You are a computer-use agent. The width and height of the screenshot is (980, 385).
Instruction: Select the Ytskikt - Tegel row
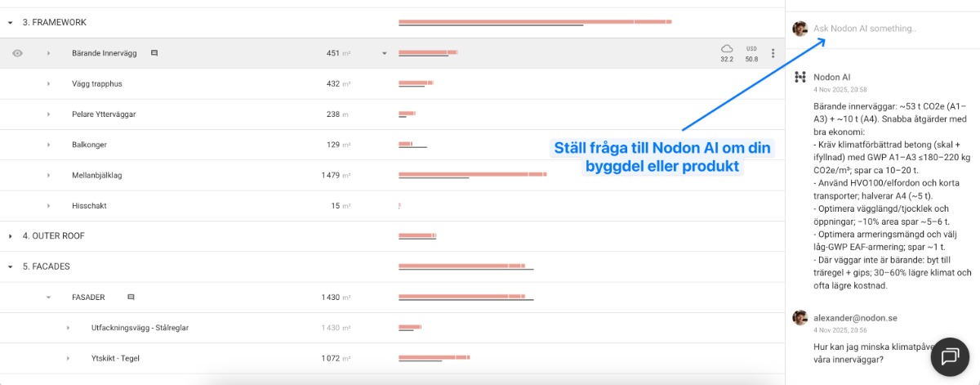[x=114, y=358]
